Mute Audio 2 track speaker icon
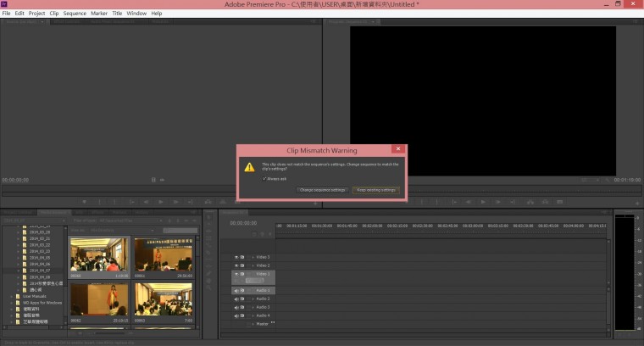644x346 pixels. 236,299
